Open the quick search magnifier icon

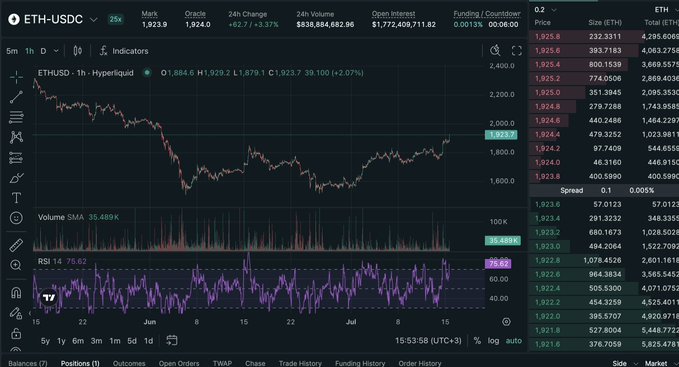pos(495,51)
